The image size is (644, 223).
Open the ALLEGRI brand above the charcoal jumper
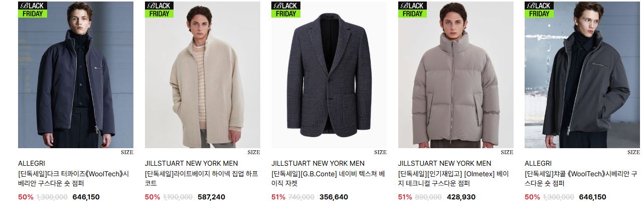(x=538, y=163)
